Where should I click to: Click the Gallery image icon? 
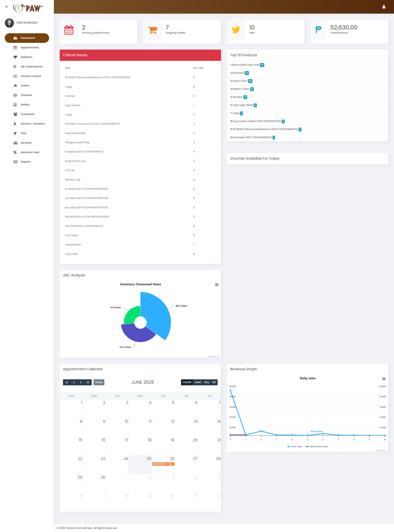coord(15,105)
